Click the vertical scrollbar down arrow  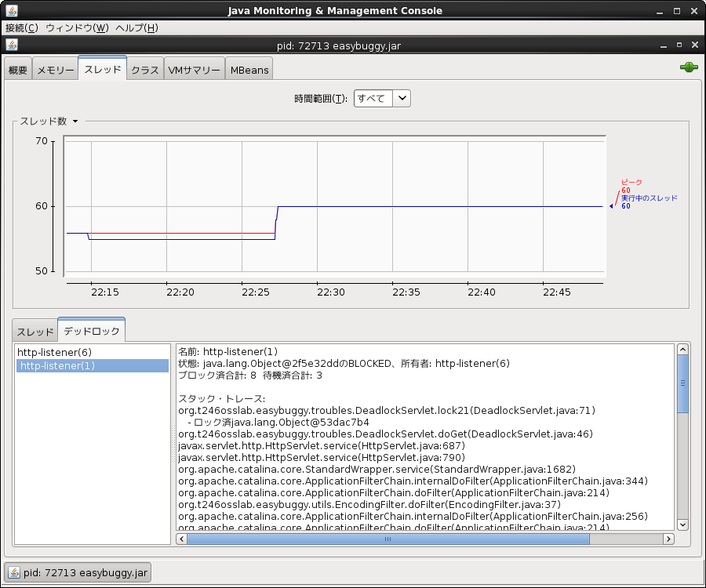[682, 524]
